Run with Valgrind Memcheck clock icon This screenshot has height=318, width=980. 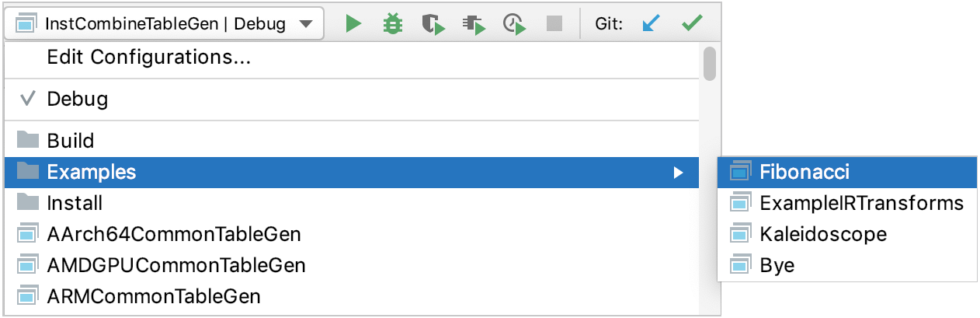tap(514, 24)
